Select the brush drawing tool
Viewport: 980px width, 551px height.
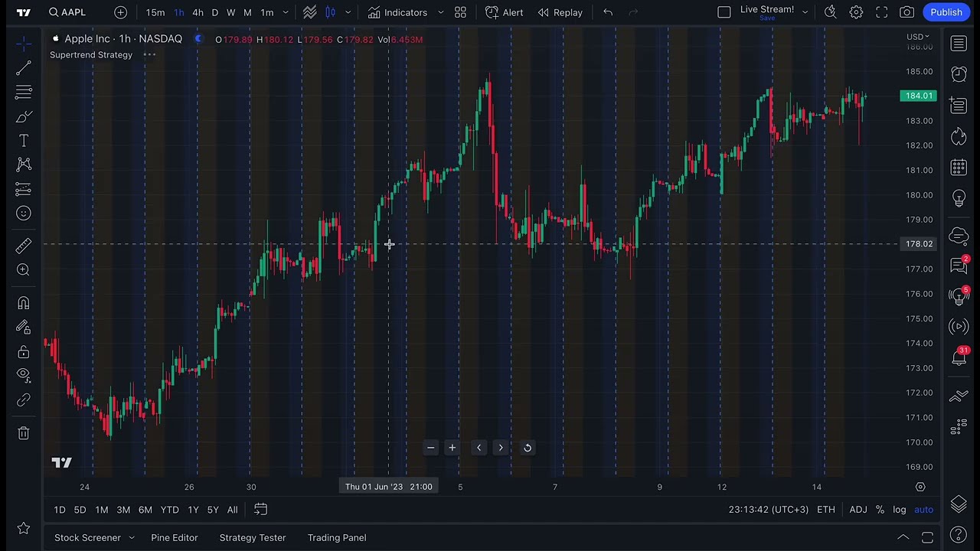pyautogui.click(x=24, y=117)
